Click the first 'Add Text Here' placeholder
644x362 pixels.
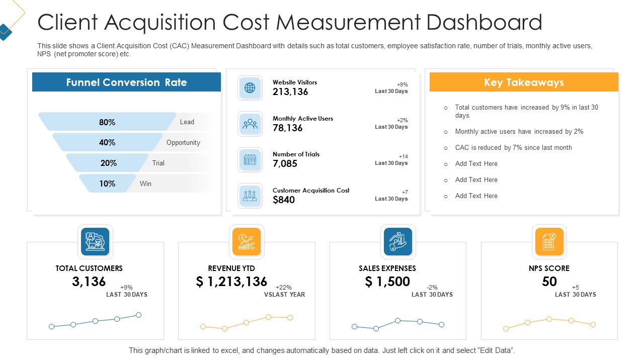pyautogui.click(x=476, y=164)
